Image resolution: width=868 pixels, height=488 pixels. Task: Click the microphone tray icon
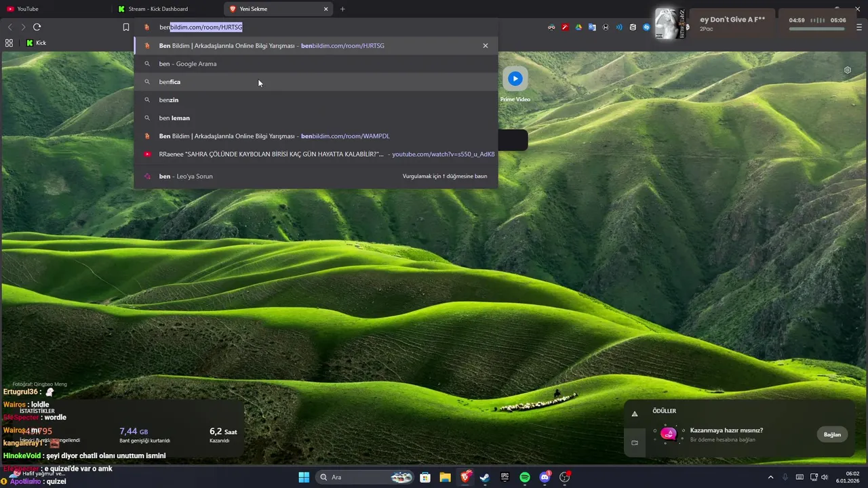[785, 477]
